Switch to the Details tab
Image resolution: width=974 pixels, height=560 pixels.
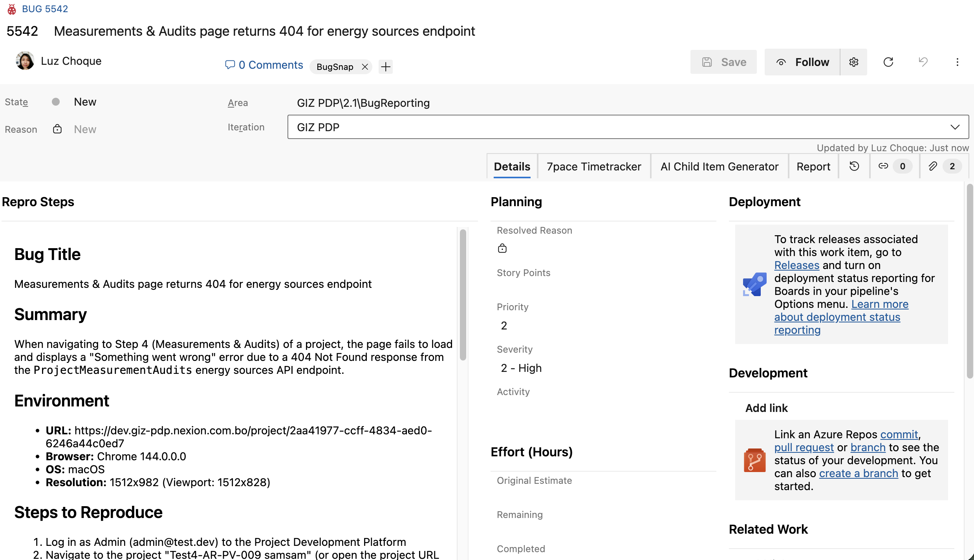click(x=512, y=167)
